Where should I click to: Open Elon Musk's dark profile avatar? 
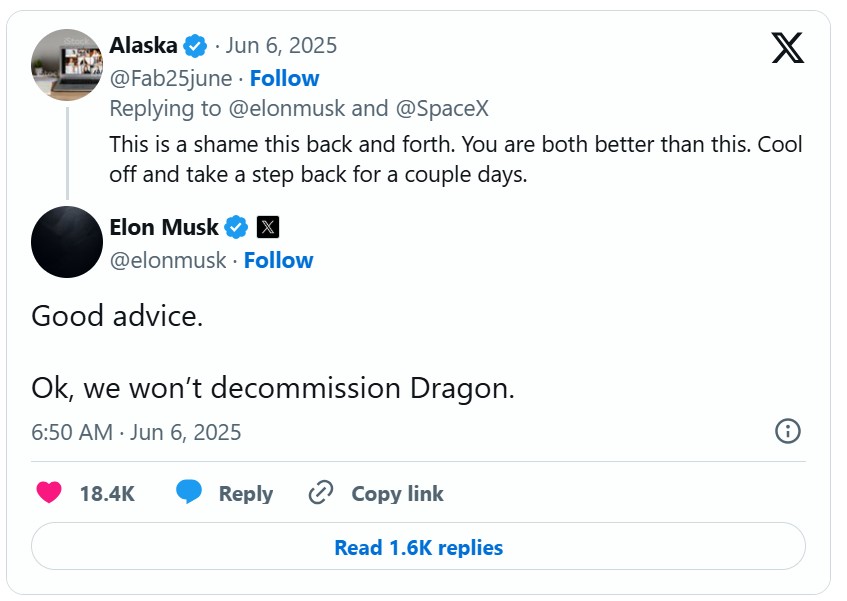click(67, 242)
